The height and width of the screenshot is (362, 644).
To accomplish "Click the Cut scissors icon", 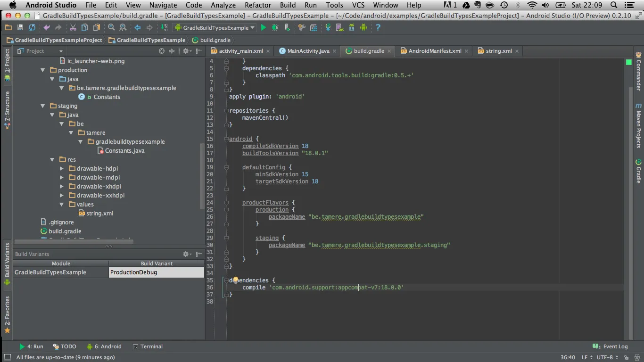I will click(73, 28).
